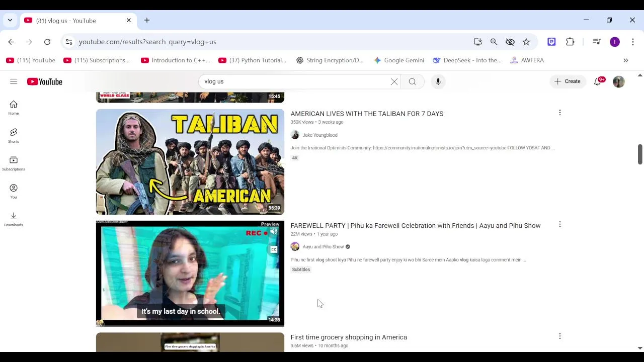Open Chrome three-dot menu

coord(633,42)
